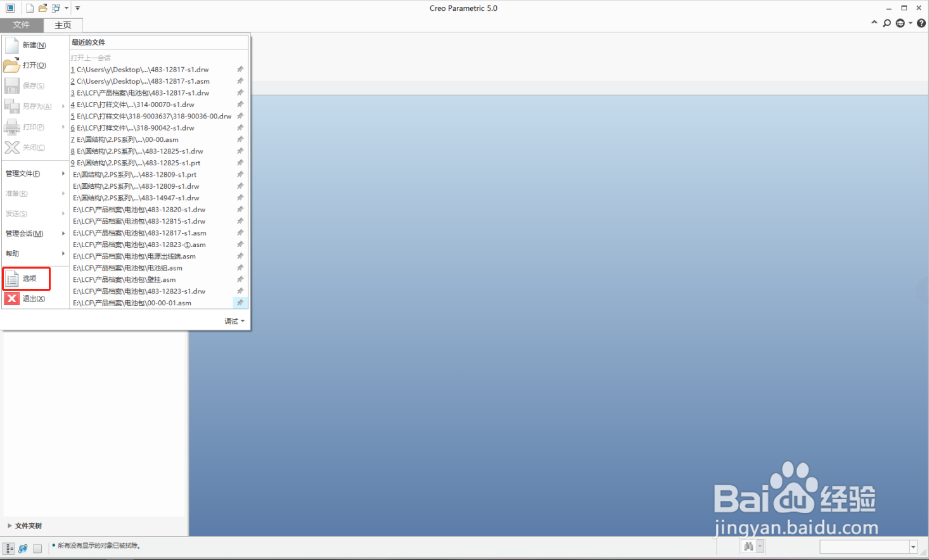Pin recent file 2 483-12817-s1.asm
Viewport: 929px width, 560px height.
click(240, 81)
